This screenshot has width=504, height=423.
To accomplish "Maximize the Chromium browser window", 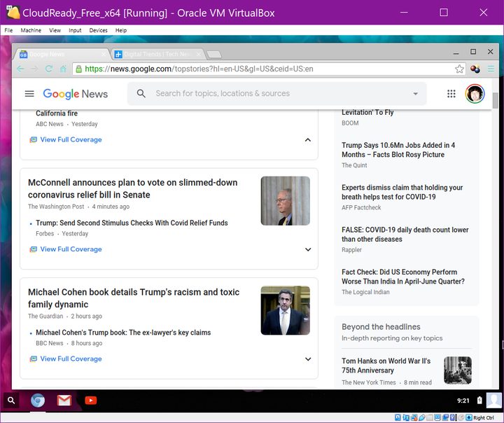I will [473, 52].
